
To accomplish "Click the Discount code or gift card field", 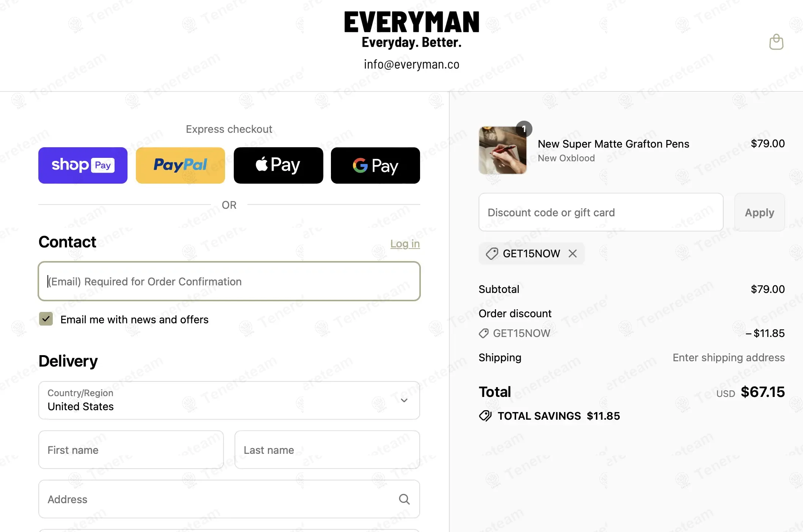I will tap(601, 212).
